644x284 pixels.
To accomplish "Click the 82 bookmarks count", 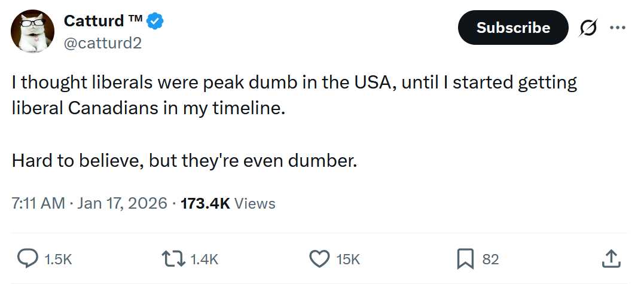I will click(490, 259).
